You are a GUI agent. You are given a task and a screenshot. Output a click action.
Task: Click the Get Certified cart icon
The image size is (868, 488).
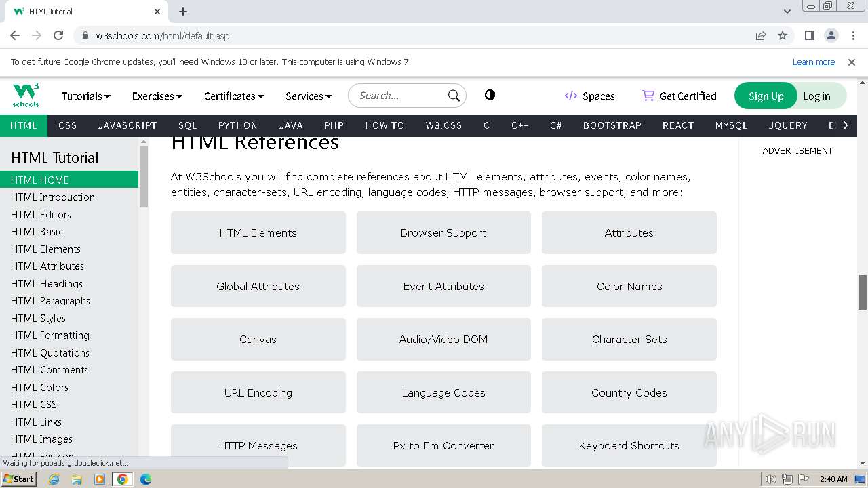point(648,96)
